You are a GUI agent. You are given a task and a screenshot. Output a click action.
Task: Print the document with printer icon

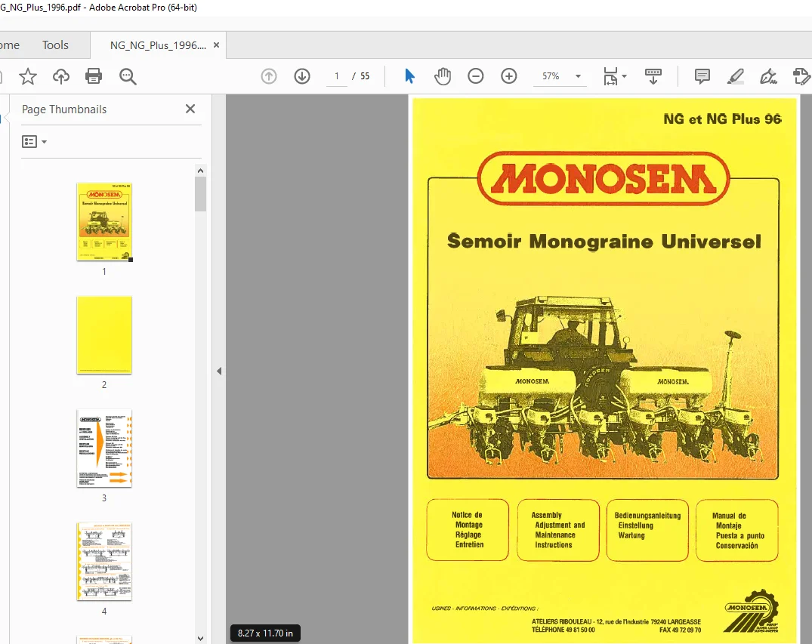[94, 76]
